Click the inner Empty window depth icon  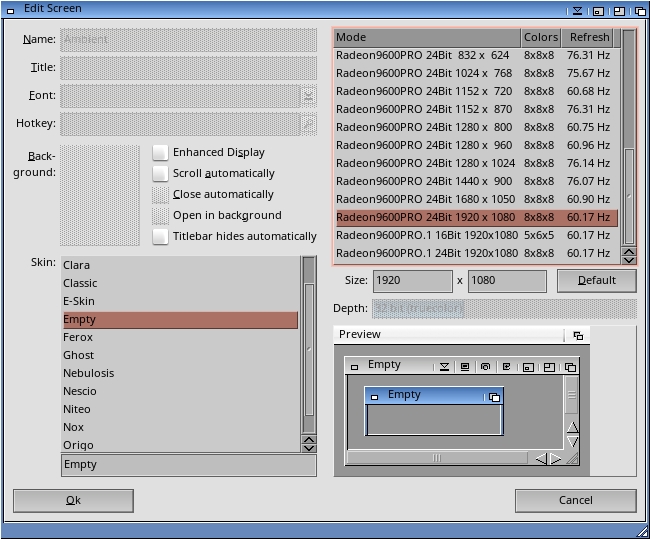(x=494, y=397)
